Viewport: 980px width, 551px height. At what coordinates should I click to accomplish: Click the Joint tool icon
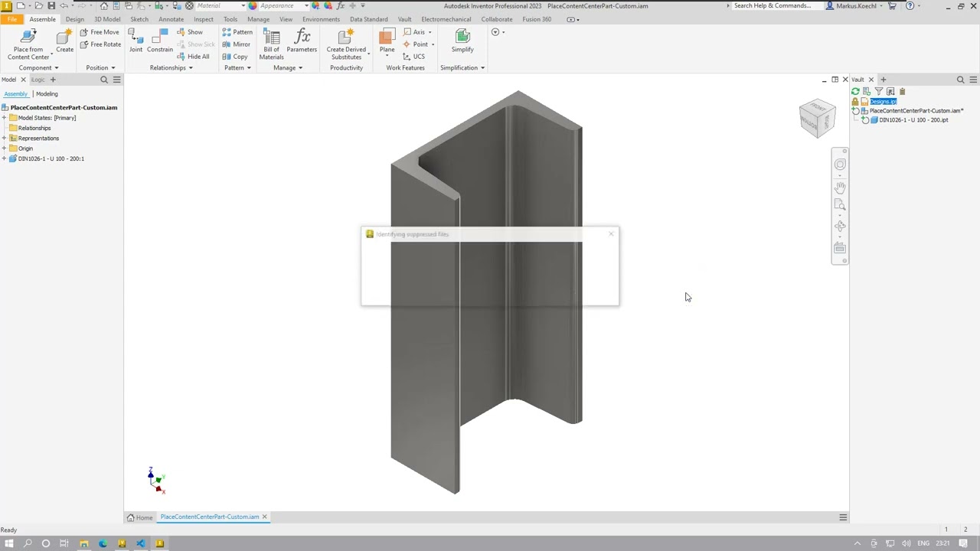click(x=136, y=36)
